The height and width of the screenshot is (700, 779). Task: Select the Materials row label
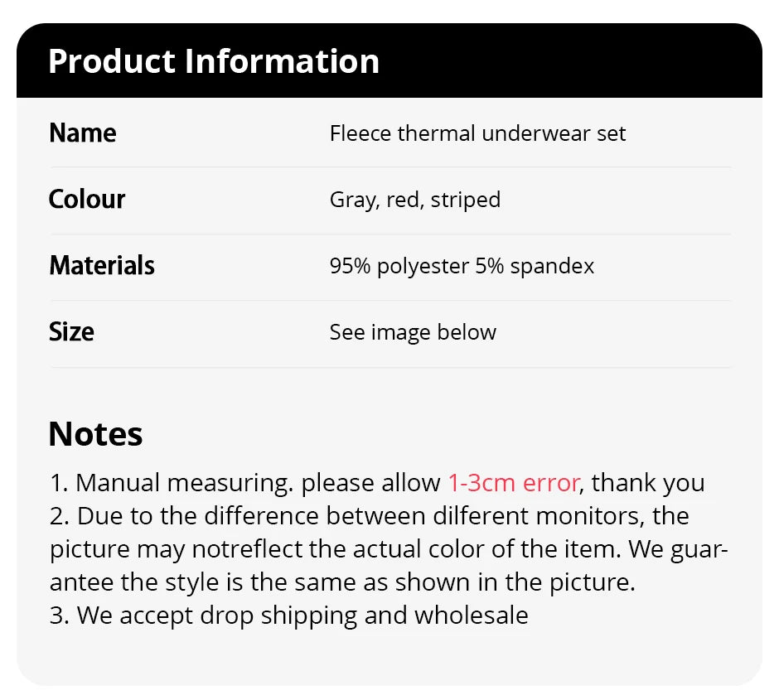pos(102,266)
